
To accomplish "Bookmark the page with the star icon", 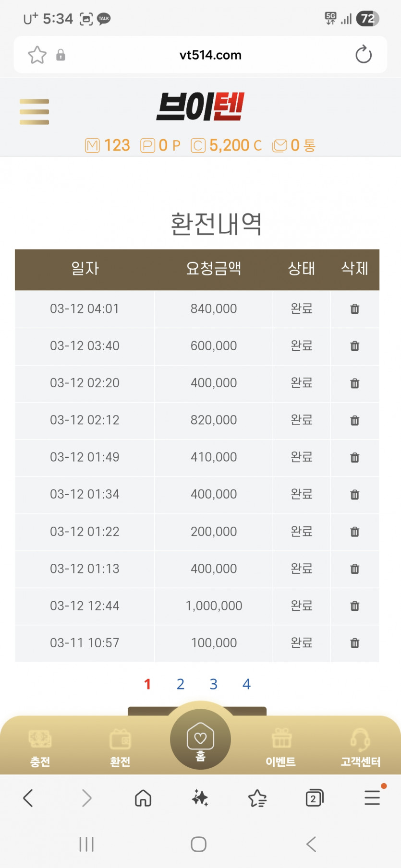I will coord(37,55).
